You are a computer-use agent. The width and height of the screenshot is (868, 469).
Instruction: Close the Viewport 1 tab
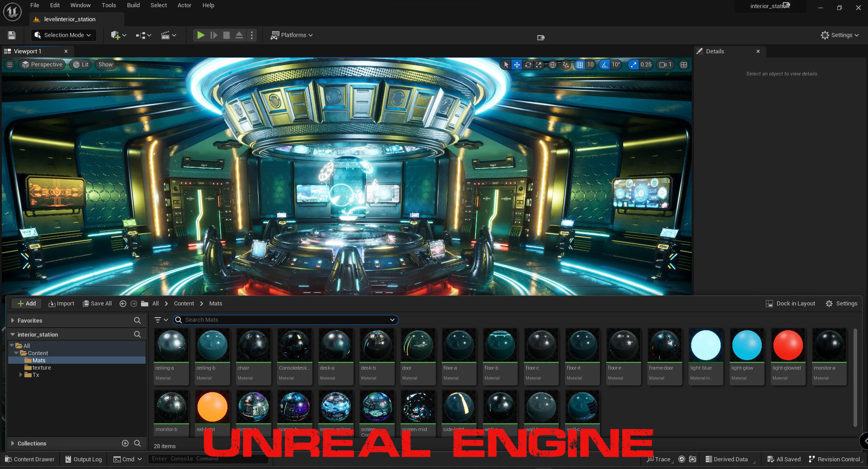click(x=66, y=52)
